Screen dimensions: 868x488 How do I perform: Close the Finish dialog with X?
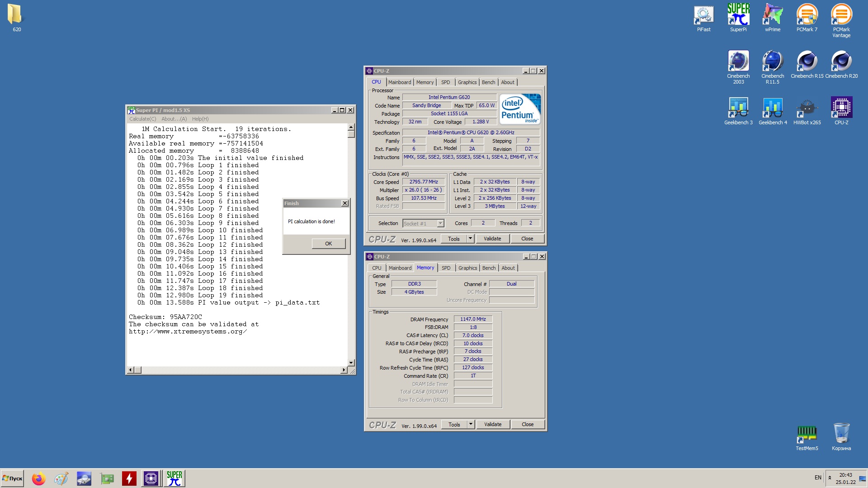(x=345, y=203)
